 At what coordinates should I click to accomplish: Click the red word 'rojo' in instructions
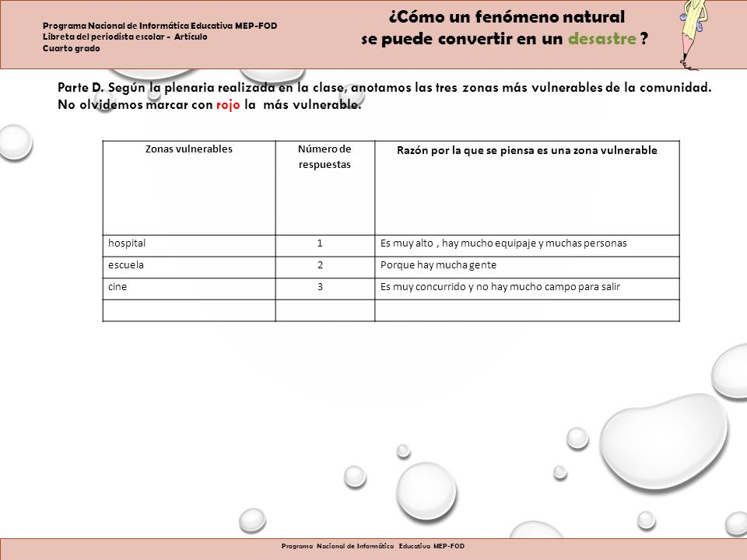tap(228, 105)
